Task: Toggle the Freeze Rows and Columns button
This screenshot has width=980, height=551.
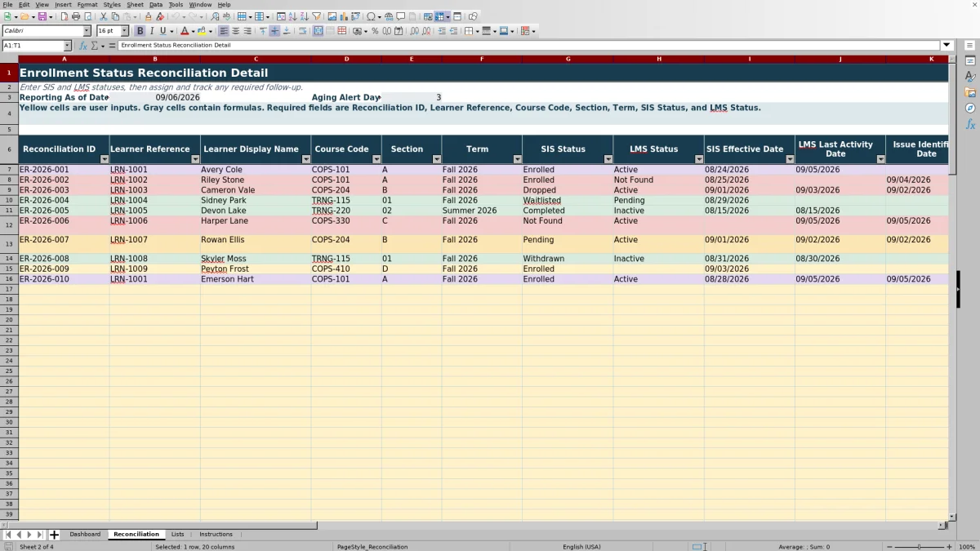Action: point(439,16)
